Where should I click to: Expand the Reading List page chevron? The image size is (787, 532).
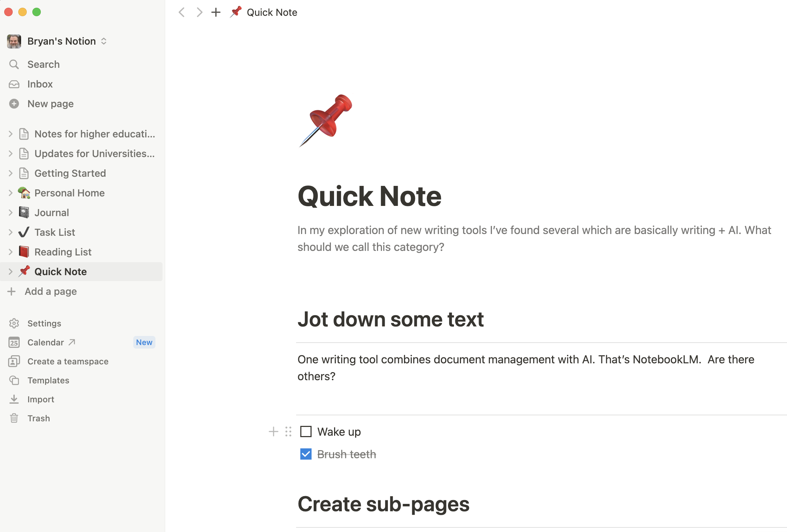11,252
